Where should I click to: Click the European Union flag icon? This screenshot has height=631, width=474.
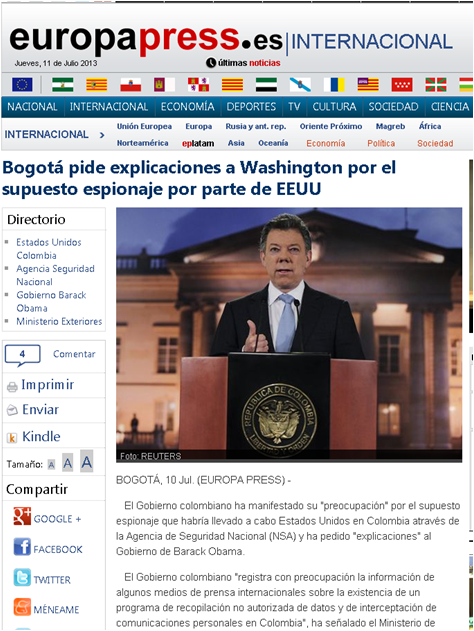tap(22, 85)
